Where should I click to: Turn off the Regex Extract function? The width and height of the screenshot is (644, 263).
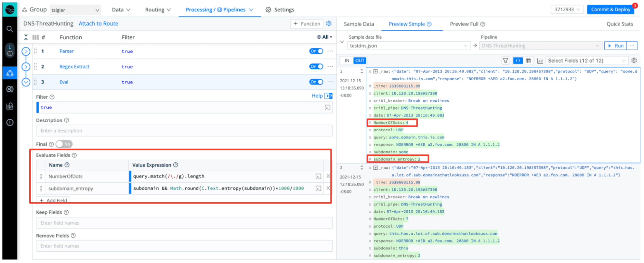(x=316, y=66)
